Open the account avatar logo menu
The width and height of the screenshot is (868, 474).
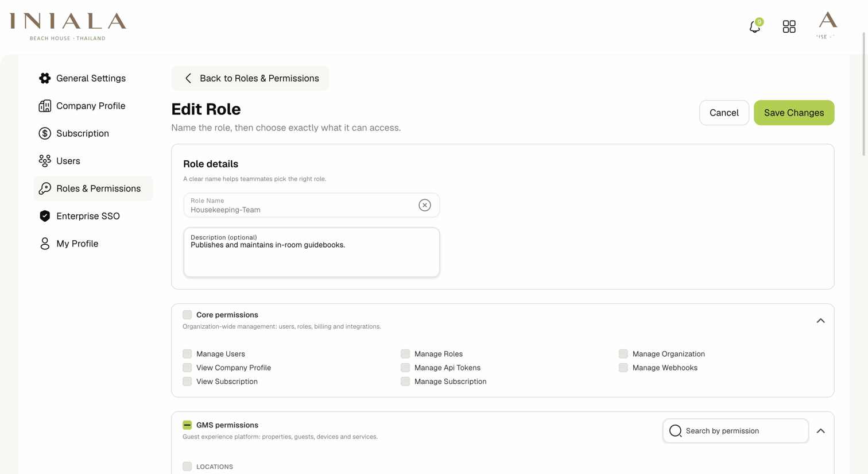pos(827,25)
